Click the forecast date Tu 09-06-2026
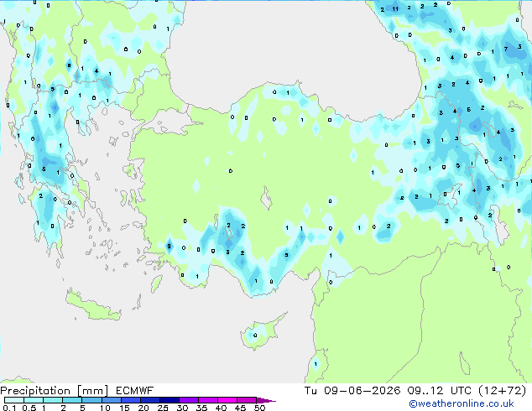Screen dimensions: 532x411 click(x=352, y=391)
